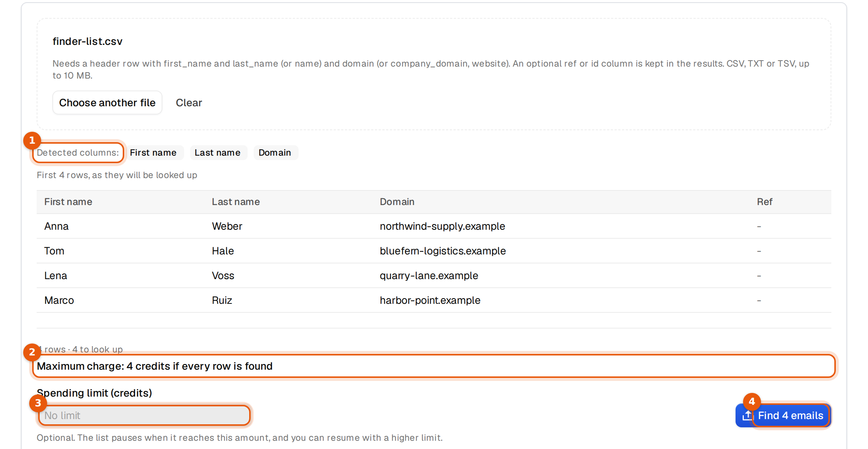This screenshot has height=449, width=868.
Task: Select bluefern-logistics.example domain cell
Action: point(443,251)
